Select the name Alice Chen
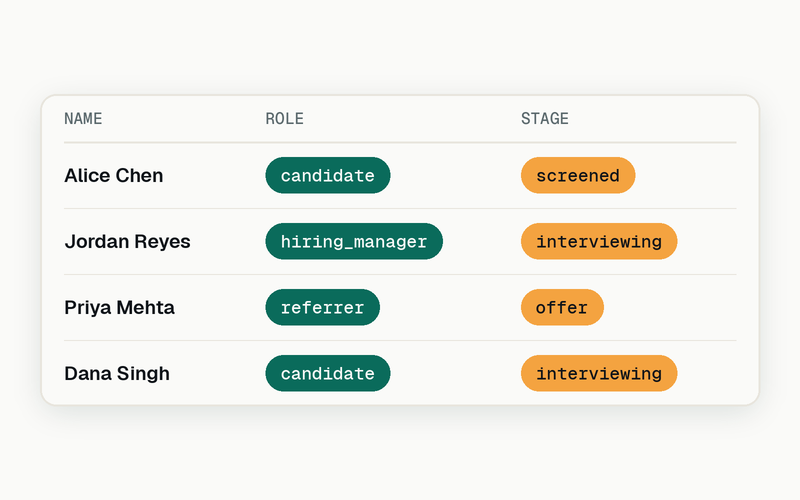The width and height of the screenshot is (800, 500). (114, 176)
